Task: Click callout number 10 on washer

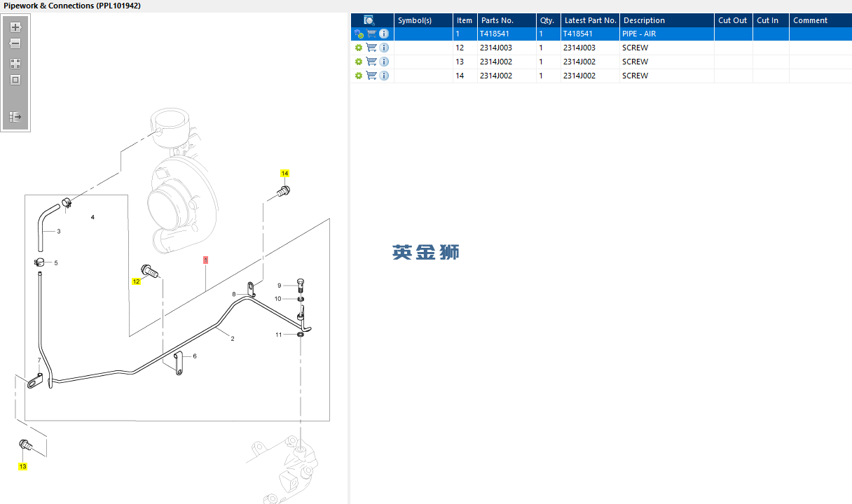Action: tap(277, 299)
